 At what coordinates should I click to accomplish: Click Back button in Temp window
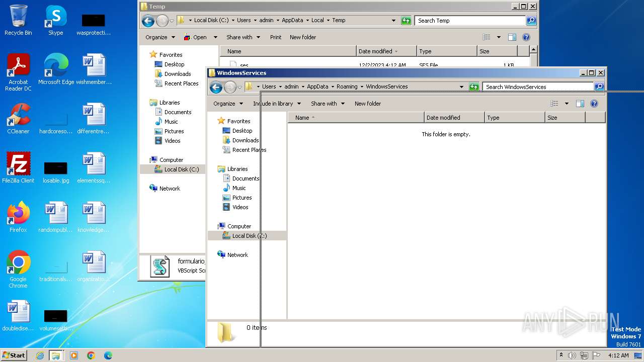pyautogui.click(x=148, y=21)
